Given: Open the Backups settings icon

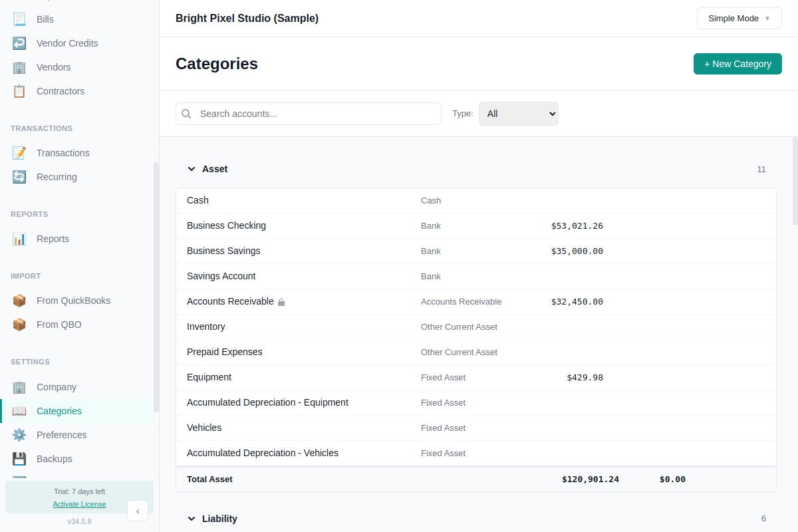Looking at the screenshot, I should click(19, 458).
